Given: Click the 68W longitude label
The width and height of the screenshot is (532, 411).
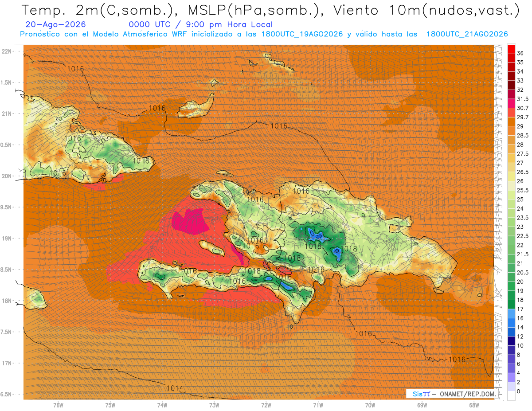Looking at the screenshot, I should point(474,405).
